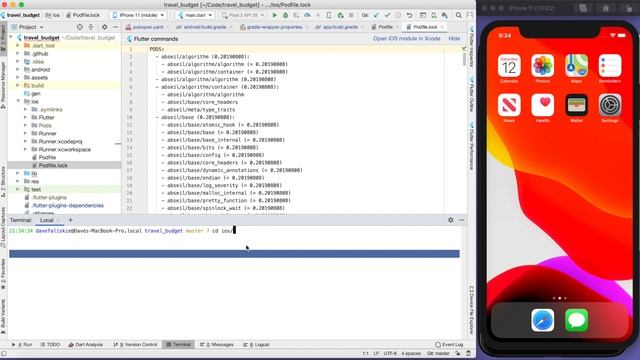Image resolution: width=640 pixels, height=360 pixels.
Task: Open the Messages tool window
Action: point(217,344)
